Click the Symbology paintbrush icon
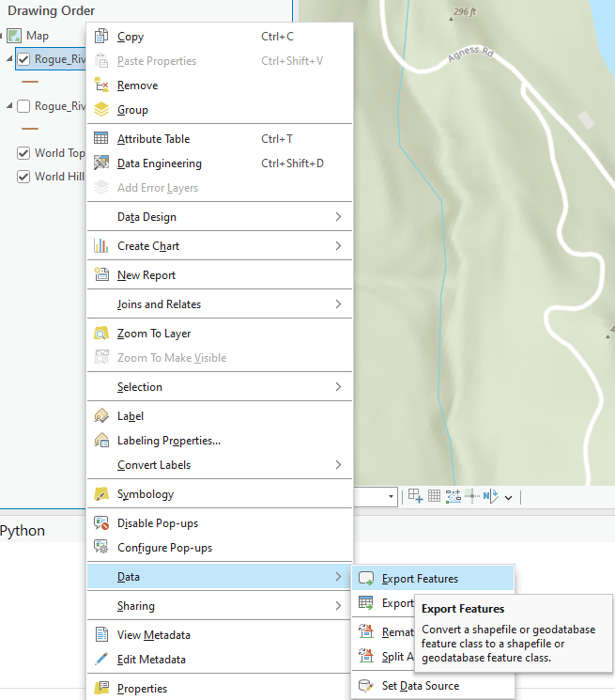The image size is (615, 700). tap(101, 494)
